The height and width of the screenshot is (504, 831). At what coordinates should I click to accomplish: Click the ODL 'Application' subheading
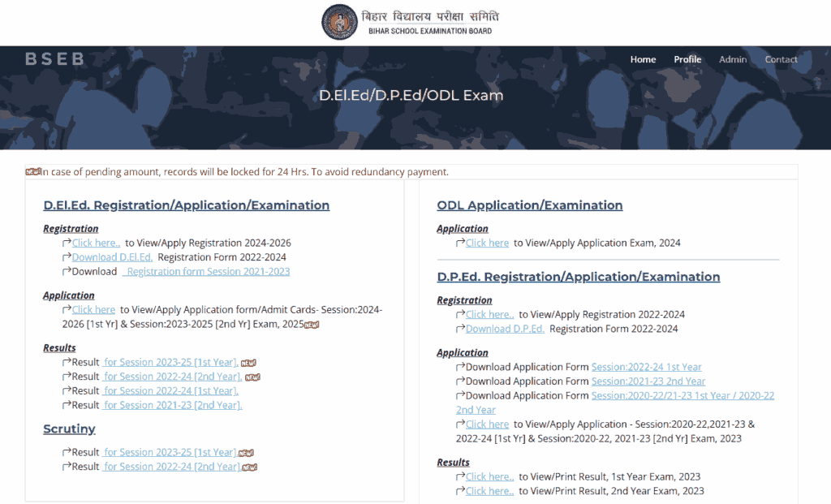(x=463, y=228)
